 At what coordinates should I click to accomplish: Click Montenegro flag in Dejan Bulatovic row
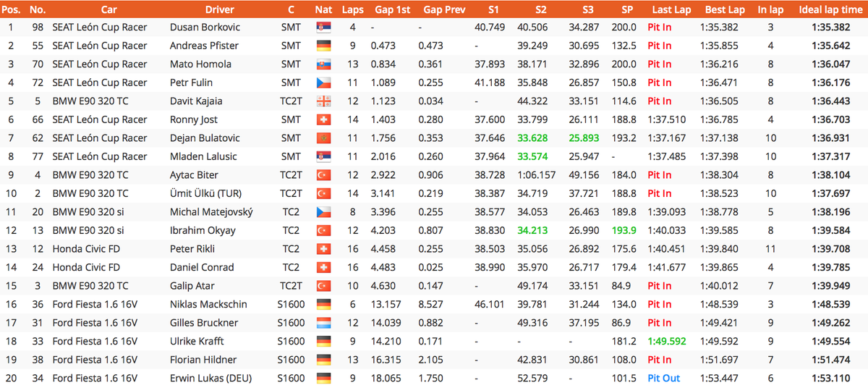[323, 138]
